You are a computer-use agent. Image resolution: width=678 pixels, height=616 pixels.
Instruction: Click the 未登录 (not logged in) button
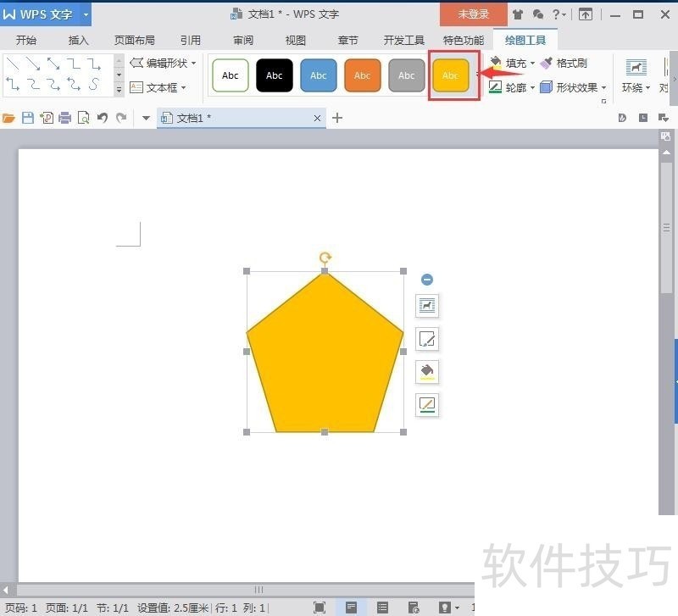pyautogui.click(x=474, y=14)
